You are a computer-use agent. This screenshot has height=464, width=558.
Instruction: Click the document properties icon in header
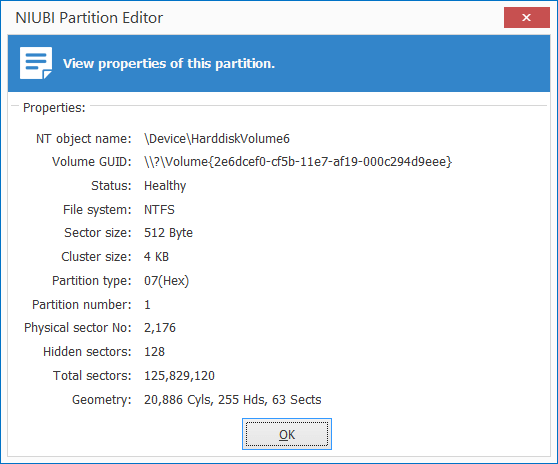pos(36,63)
